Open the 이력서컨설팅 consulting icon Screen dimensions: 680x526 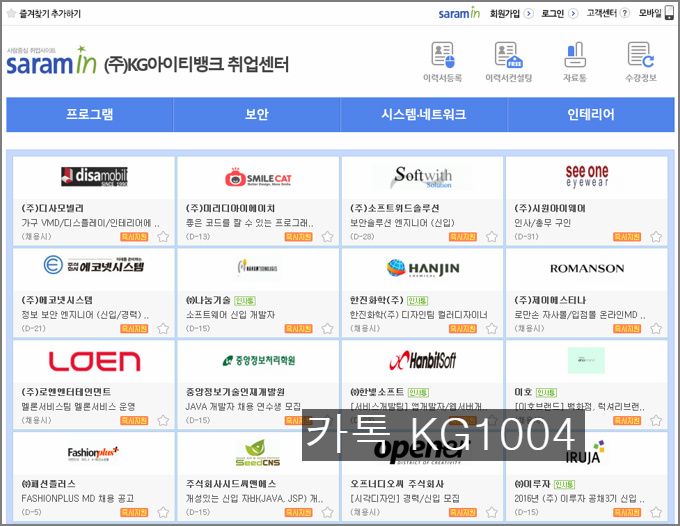coord(508,55)
